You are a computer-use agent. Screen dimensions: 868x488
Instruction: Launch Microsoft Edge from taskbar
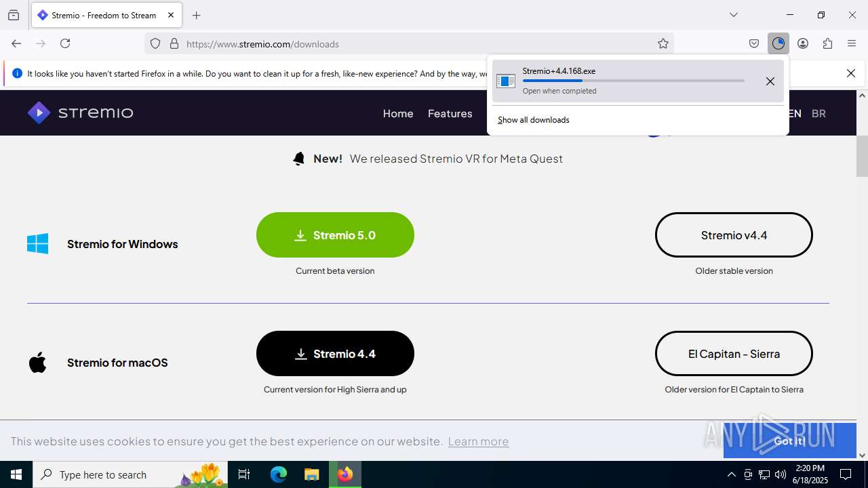coord(279,474)
